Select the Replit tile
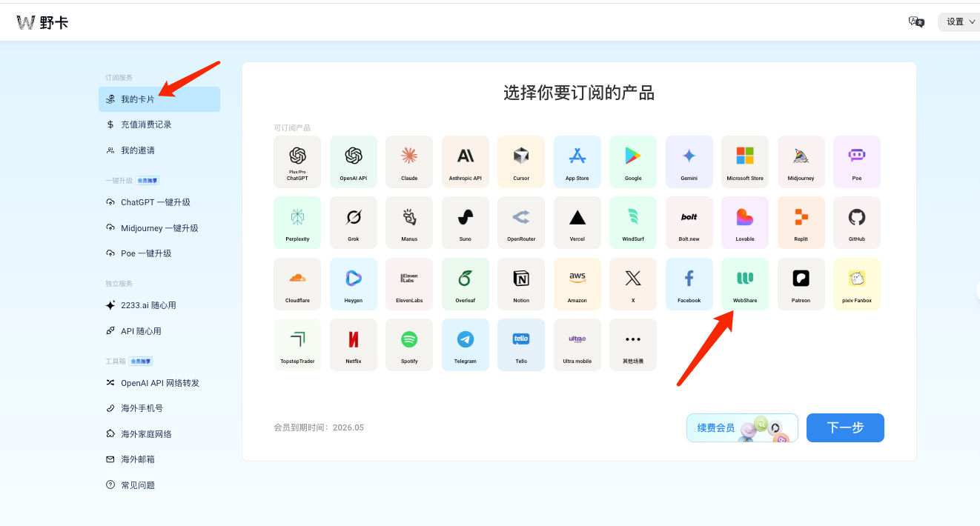The image size is (980, 526). 801,222
